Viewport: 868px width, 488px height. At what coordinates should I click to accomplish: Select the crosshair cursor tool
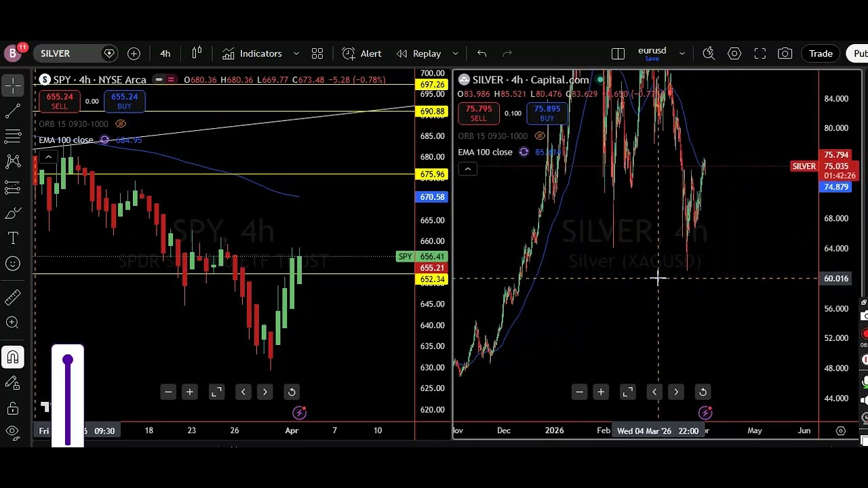(x=13, y=85)
